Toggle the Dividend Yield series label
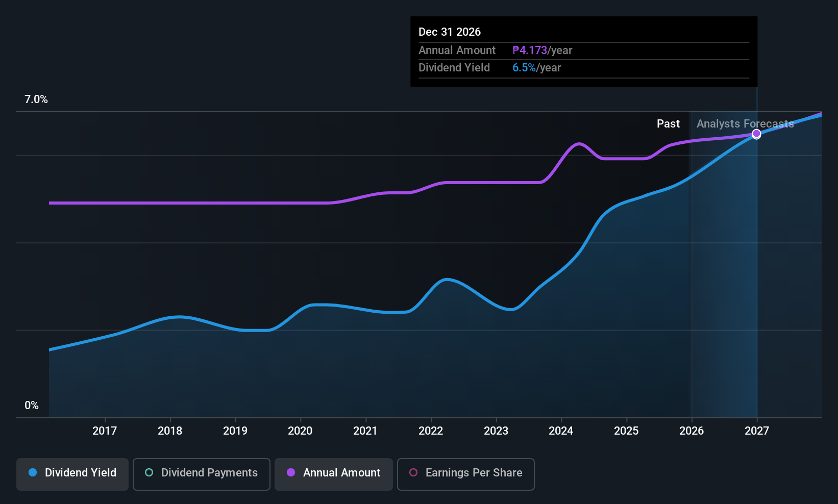This screenshot has height=504, width=838. click(81, 473)
